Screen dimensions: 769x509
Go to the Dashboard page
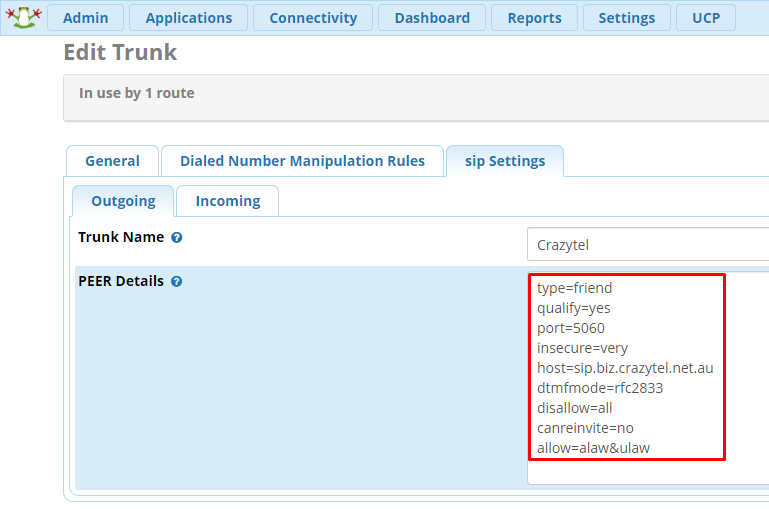(x=432, y=18)
